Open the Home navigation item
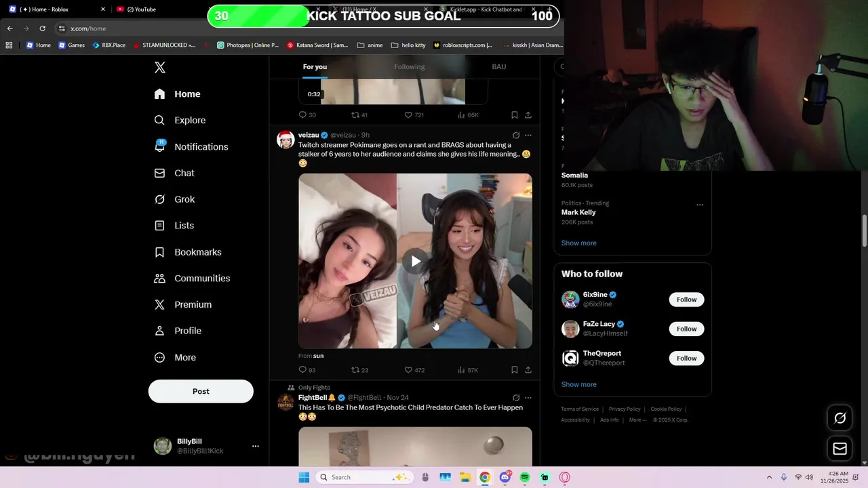Viewport: 868px width, 488px height. [177, 94]
